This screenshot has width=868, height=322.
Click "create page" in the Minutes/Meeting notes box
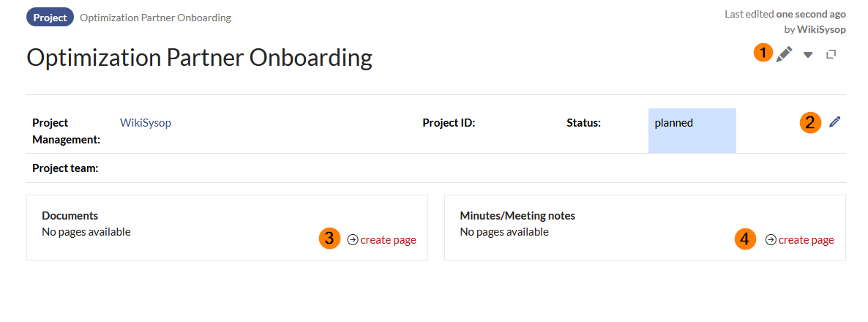tap(806, 239)
